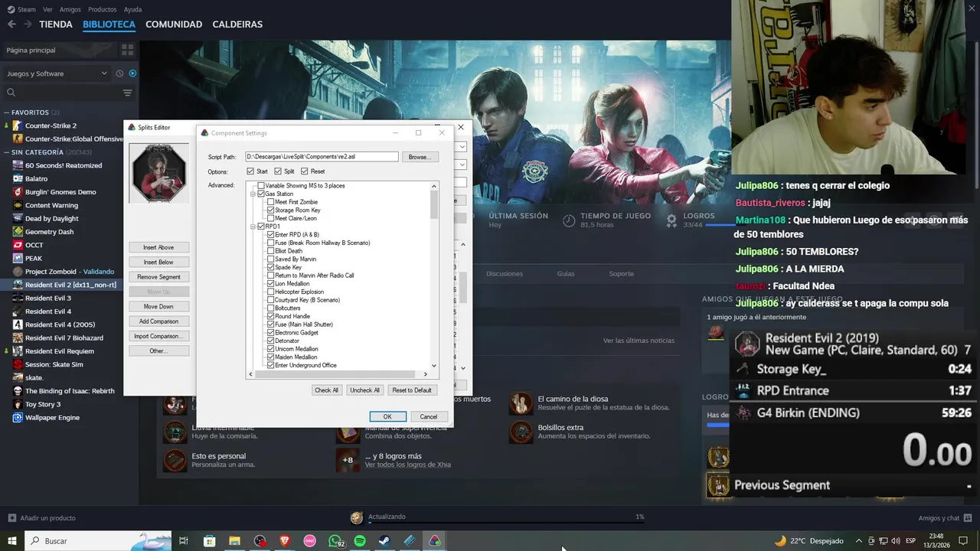
Task: Open the CALDEIRAS profile tab
Action: 237,24
